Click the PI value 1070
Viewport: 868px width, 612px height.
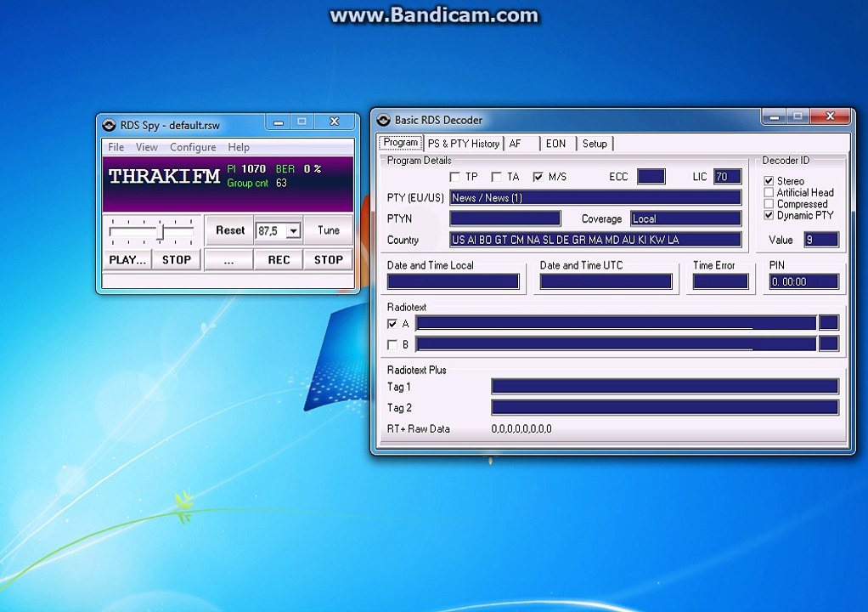click(x=254, y=169)
